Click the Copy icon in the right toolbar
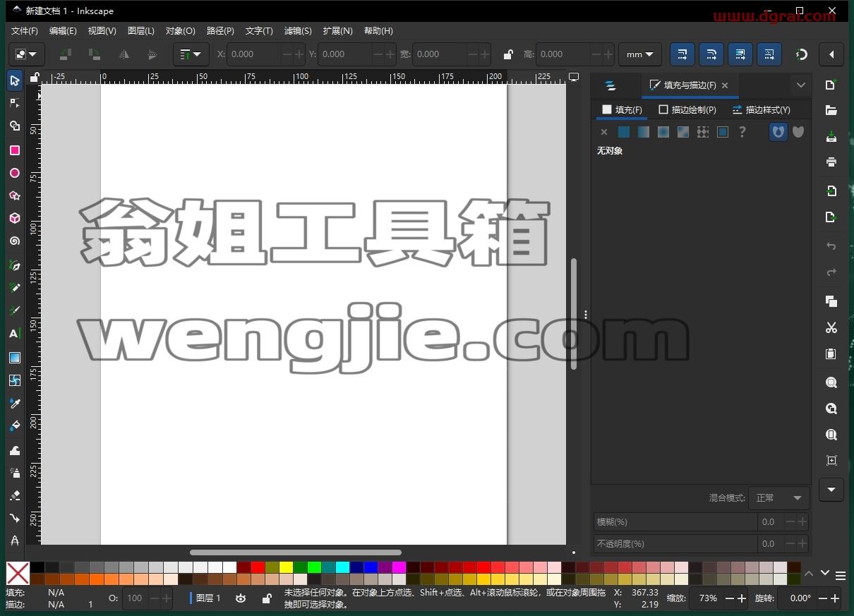This screenshot has height=616, width=854. (x=831, y=301)
